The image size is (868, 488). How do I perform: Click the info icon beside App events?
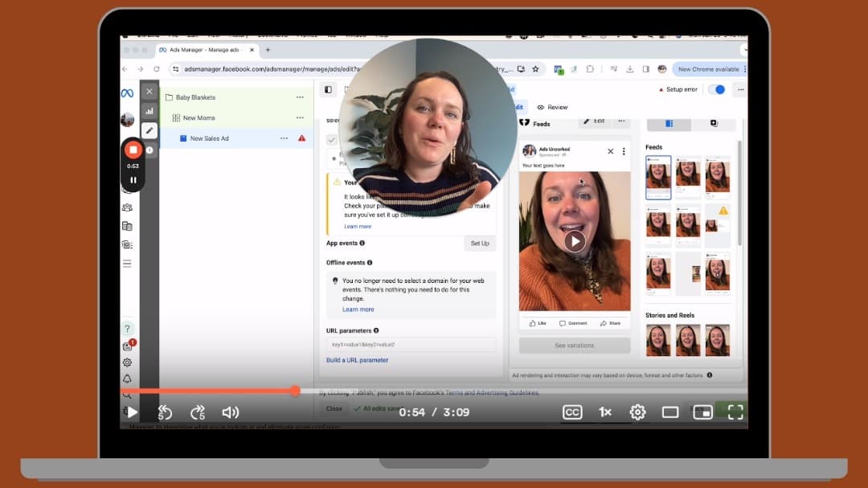tap(362, 243)
